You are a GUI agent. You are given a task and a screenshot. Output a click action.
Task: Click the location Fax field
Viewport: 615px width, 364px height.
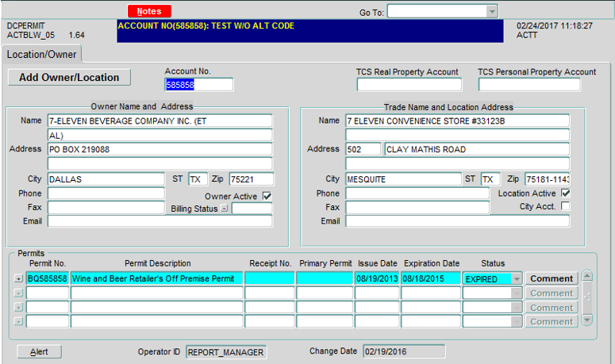coord(417,207)
